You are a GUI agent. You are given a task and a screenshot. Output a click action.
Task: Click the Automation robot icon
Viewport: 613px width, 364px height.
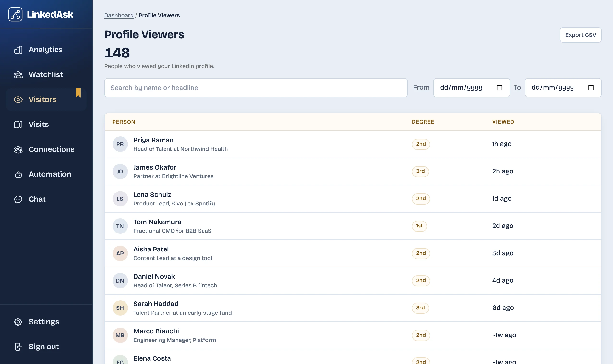pos(18,174)
